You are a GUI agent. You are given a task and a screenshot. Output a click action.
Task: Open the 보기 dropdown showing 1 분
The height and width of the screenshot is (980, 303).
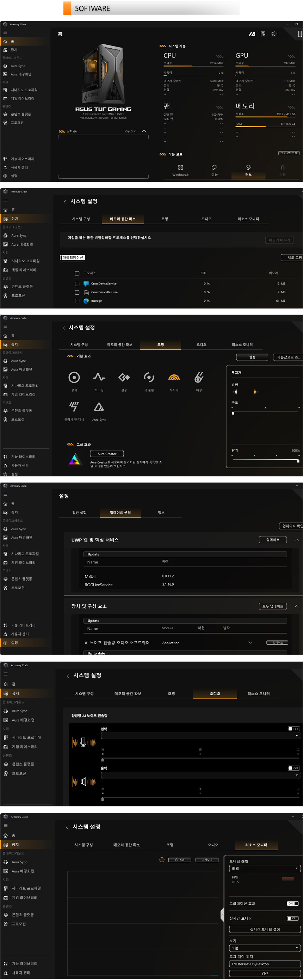265,948
